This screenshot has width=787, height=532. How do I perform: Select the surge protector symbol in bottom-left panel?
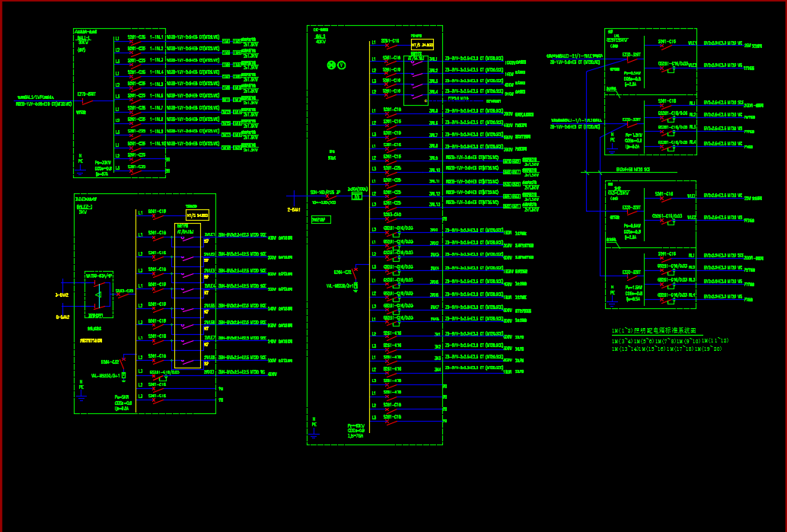pos(123,375)
